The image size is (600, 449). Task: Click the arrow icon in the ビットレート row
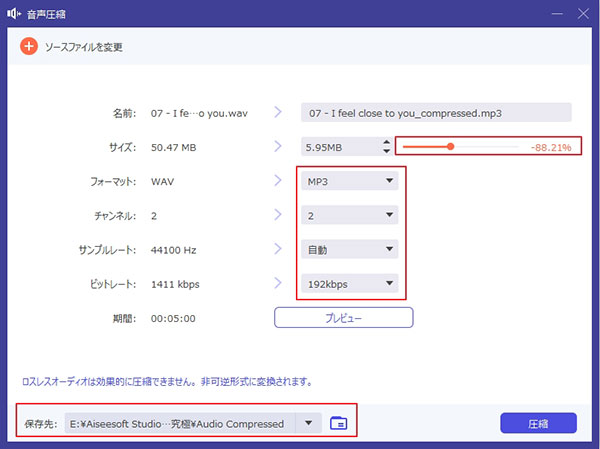point(278,283)
